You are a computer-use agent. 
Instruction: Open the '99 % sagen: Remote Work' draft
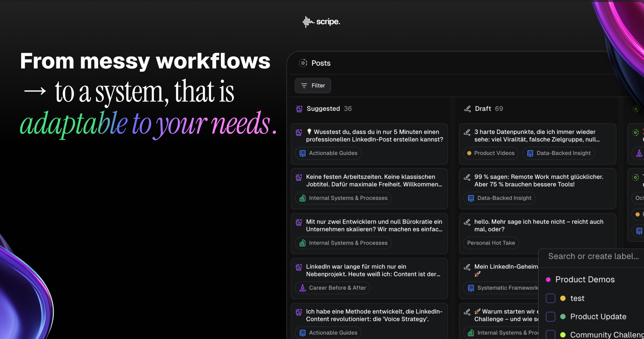click(x=537, y=189)
